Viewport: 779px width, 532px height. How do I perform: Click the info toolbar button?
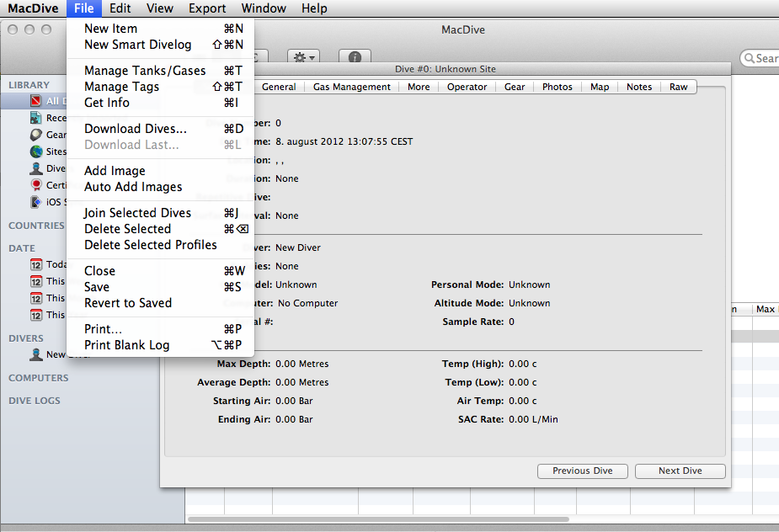click(355, 57)
